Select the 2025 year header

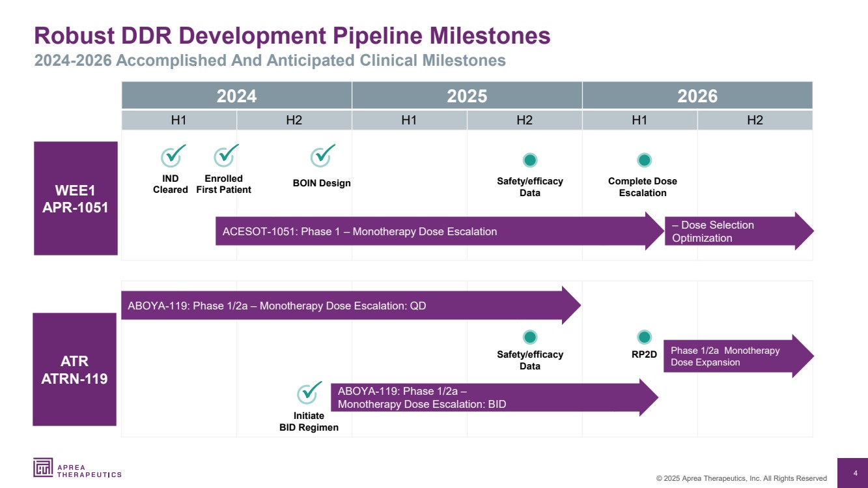click(467, 96)
